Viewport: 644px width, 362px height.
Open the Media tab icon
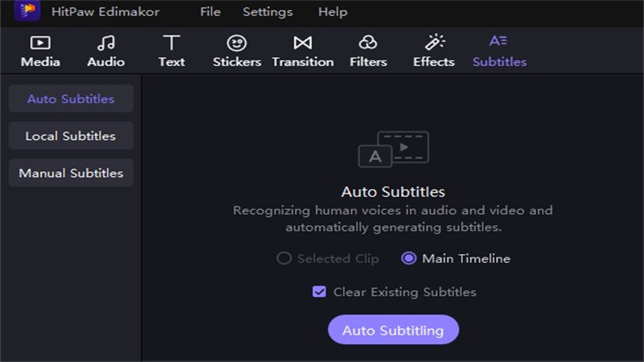coord(40,43)
